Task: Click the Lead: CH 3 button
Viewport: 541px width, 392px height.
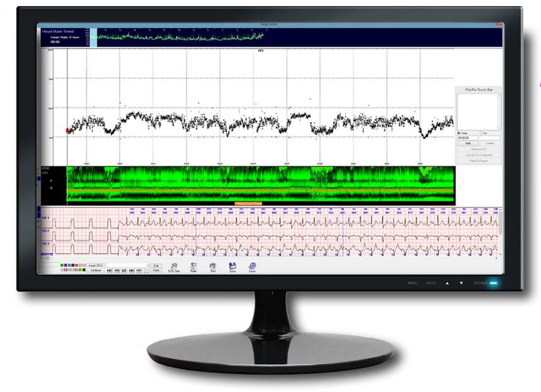Action: pos(96,265)
